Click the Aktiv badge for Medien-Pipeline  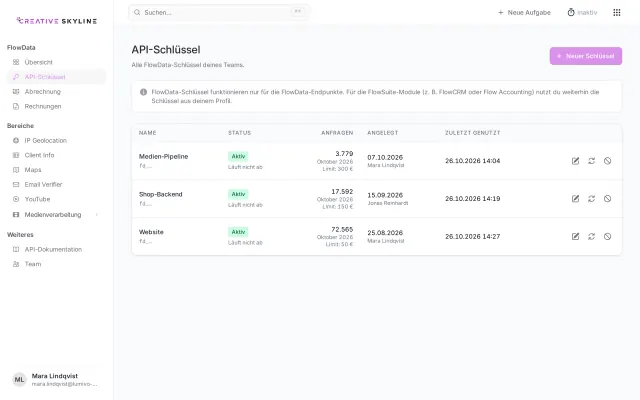point(238,156)
